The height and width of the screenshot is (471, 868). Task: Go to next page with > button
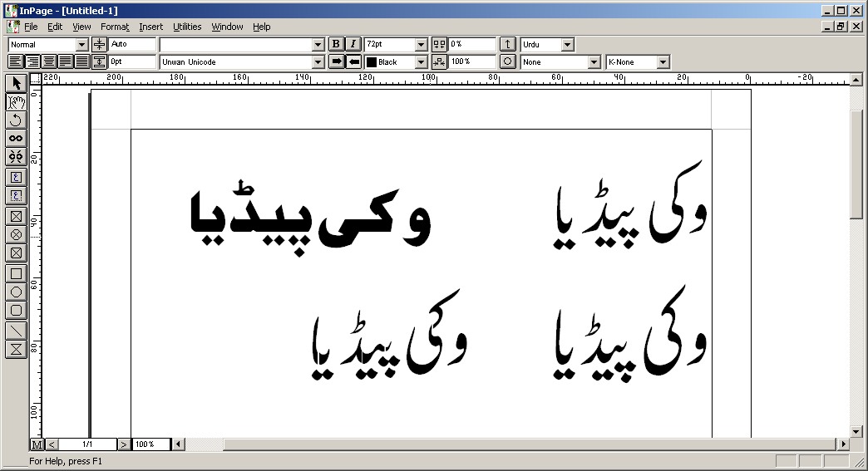[124, 444]
